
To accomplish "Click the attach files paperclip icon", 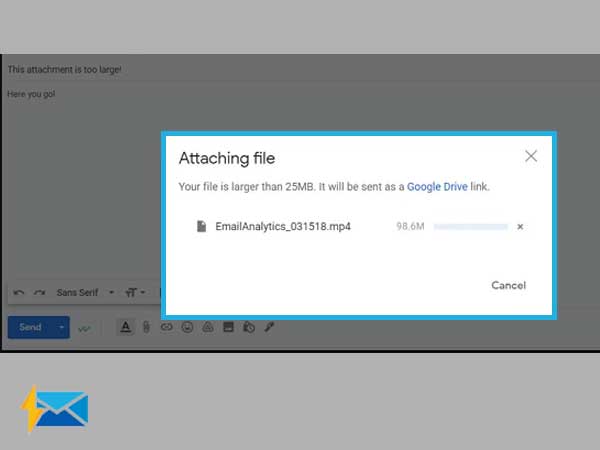I will pos(146,327).
